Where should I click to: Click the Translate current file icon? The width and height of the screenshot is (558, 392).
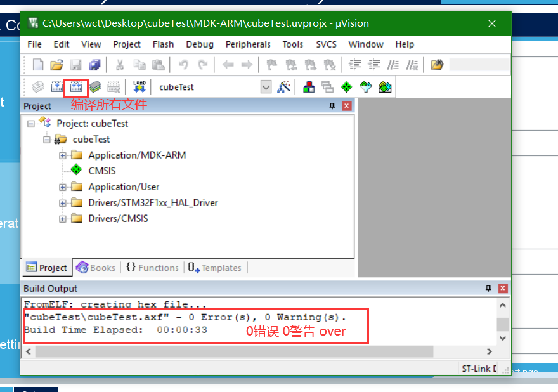[x=38, y=86]
